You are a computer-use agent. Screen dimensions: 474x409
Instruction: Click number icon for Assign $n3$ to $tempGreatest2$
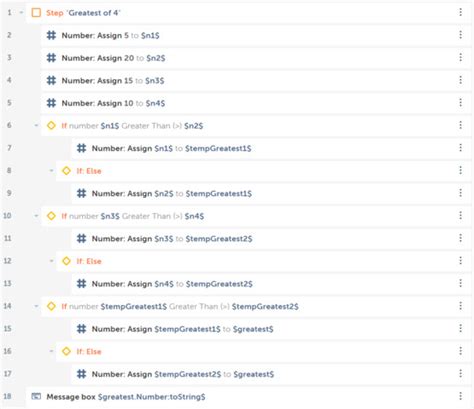coord(81,238)
